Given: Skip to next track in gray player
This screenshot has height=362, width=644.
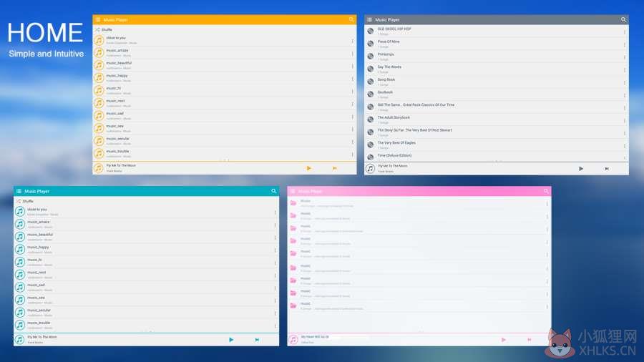Looking at the screenshot, I should tap(607, 169).
